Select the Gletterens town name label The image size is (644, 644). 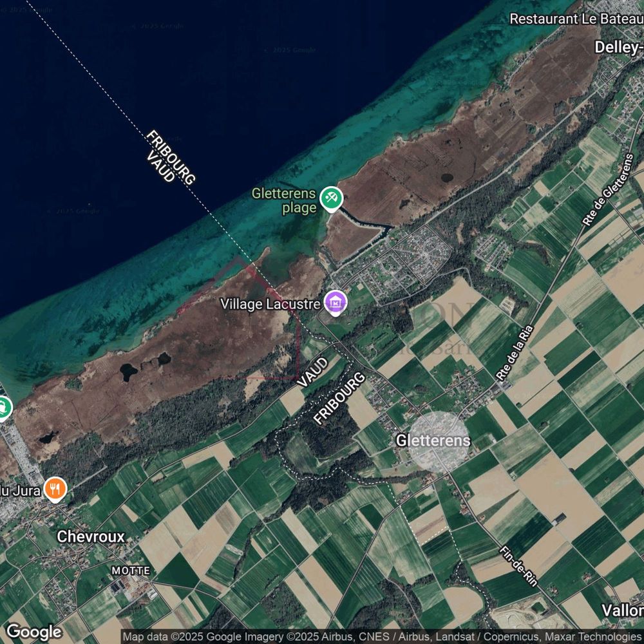(x=433, y=440)
